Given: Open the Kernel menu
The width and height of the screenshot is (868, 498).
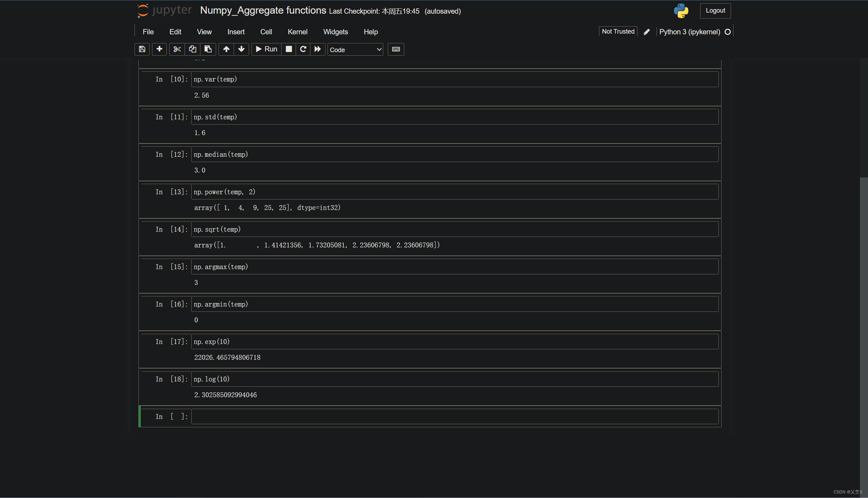Looking at the screenshot, I should point(297,32).
